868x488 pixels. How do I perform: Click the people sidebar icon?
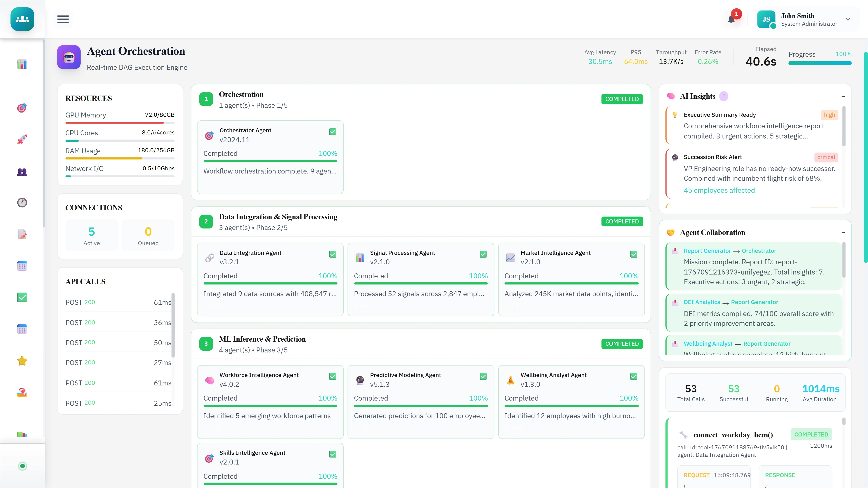[x=22, y=172]
